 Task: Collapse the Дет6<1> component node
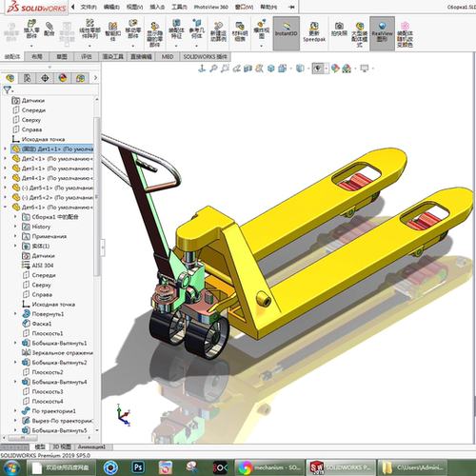tap(5, 207)
